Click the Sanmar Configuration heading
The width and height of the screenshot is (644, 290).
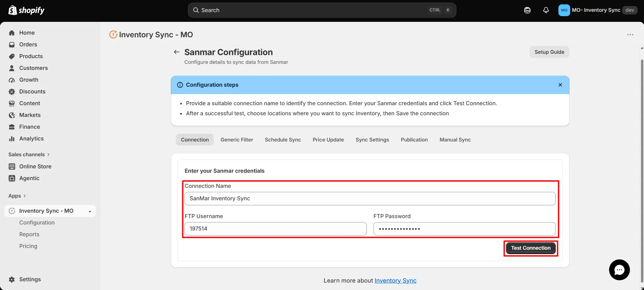[x=228, y=52]
